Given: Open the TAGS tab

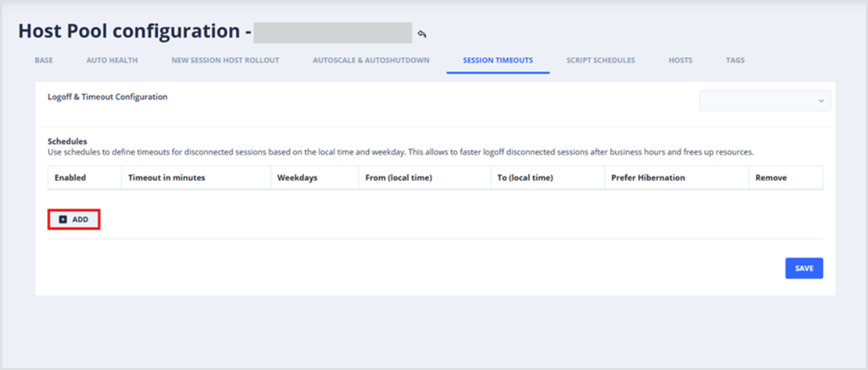Looking at the screenshot, I should (735, 61).
